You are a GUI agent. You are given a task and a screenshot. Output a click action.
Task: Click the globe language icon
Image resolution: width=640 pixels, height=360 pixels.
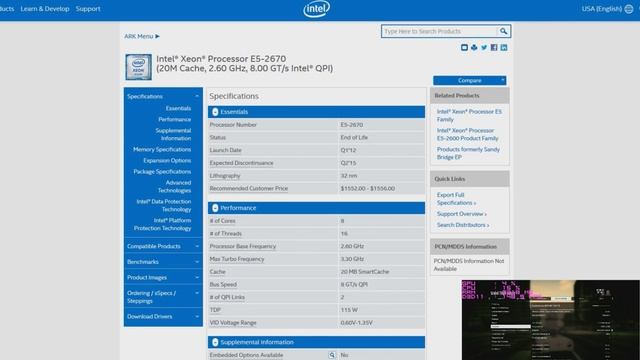(x=629, y=9)
